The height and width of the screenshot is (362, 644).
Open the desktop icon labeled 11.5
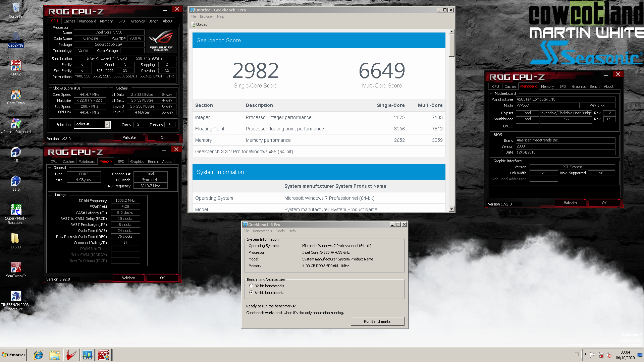[16, 183]
